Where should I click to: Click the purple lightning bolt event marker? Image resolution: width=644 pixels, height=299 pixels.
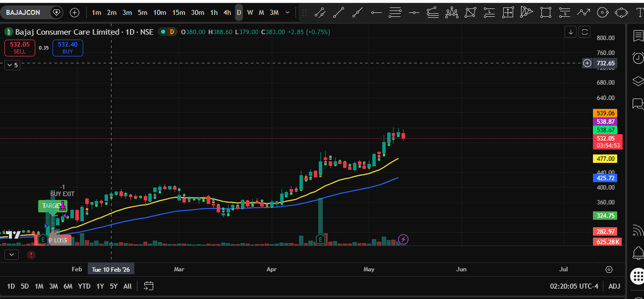coord(404,239)
